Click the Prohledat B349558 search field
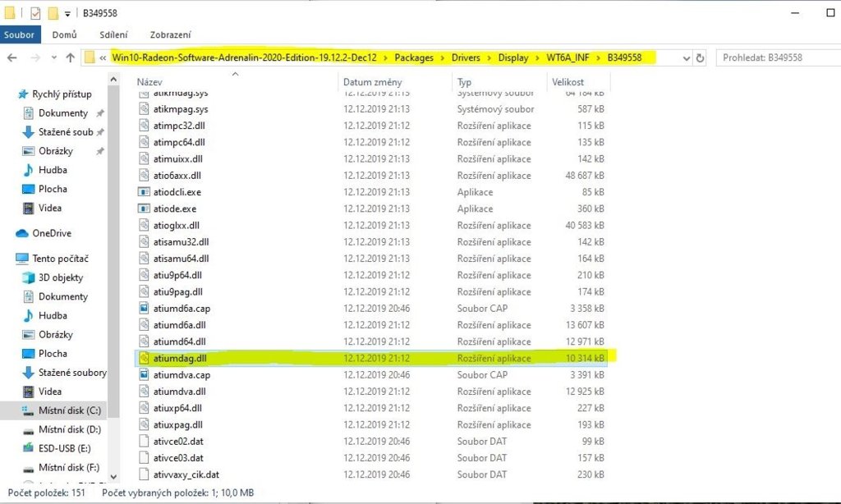Screen dimensions: 841x504 776,58
